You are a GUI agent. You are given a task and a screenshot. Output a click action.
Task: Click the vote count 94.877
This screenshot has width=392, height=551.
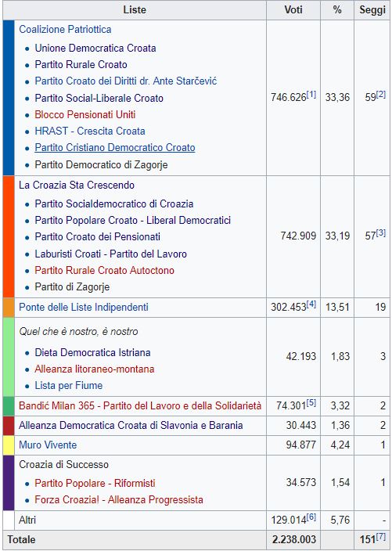[301, 445]
